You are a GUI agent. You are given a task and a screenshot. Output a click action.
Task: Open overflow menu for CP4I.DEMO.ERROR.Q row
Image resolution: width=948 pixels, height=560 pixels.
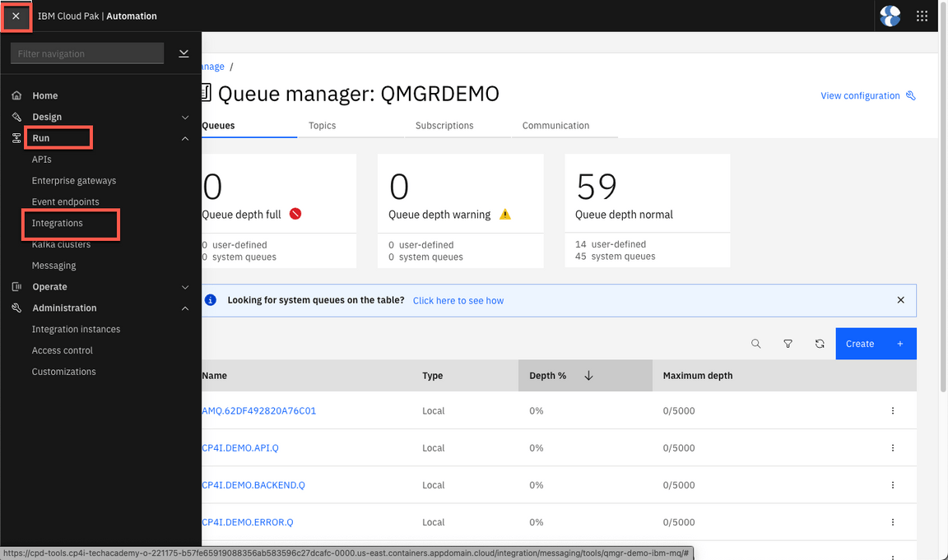pyautogui.click(x=893, y=522)
